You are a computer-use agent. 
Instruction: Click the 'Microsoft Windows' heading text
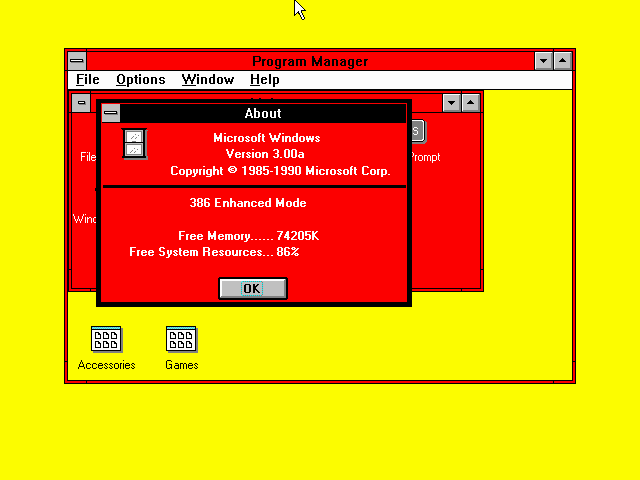[267, 138]
